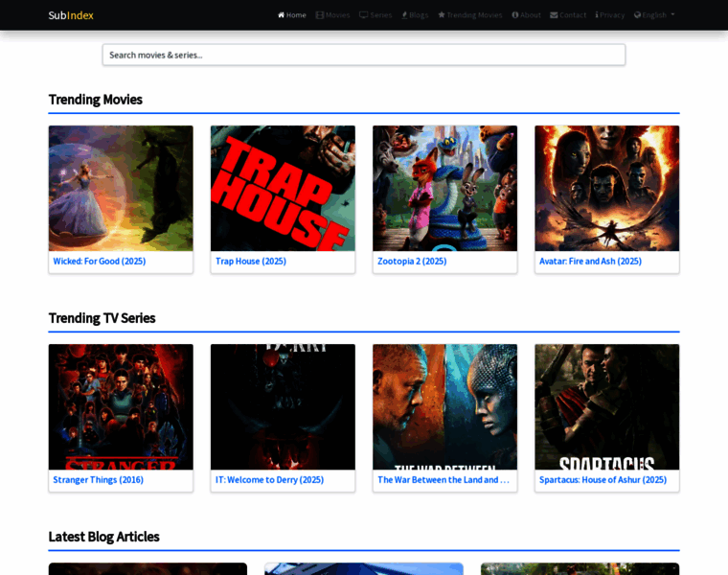Select the Zootopia 2 poster image
This screenshot has height=575, width=728.
coord(444,188)
